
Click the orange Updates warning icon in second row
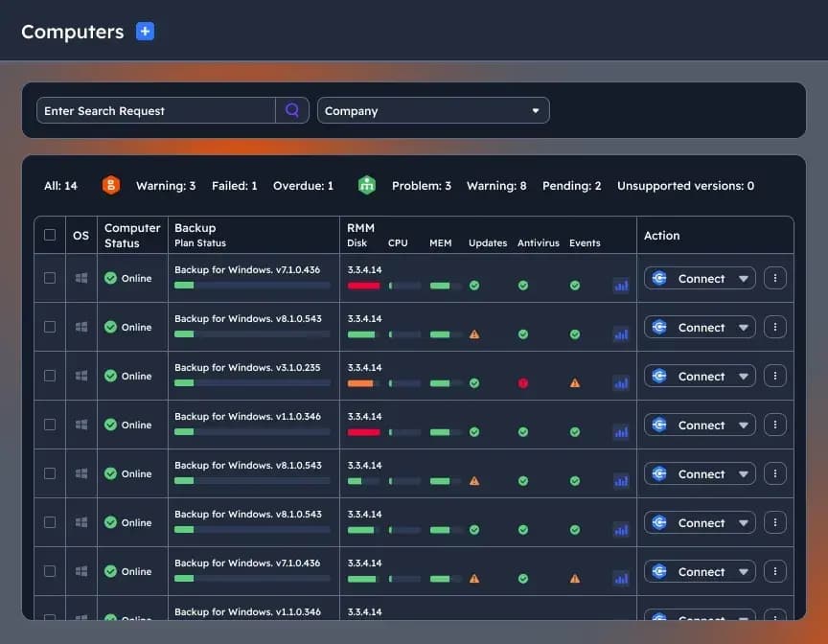coord(474,333)
